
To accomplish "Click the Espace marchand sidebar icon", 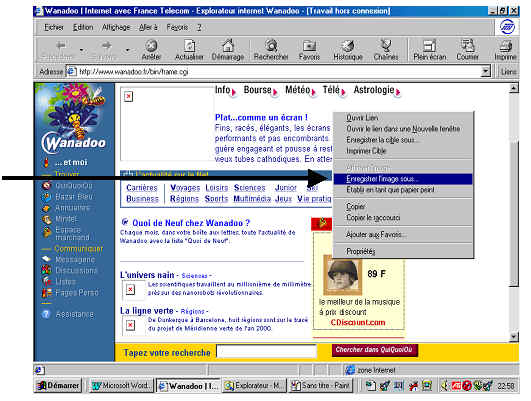I will pos(46,233).
